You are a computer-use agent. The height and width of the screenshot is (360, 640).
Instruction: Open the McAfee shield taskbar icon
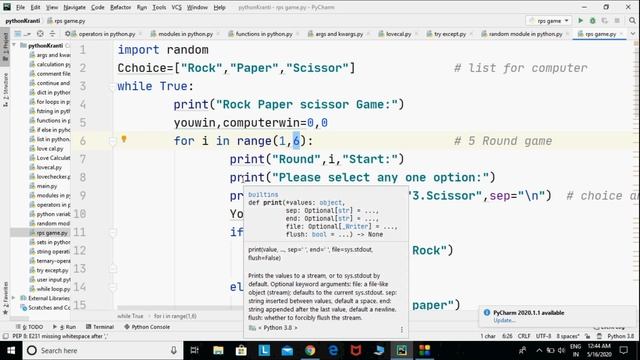point(356,350)
